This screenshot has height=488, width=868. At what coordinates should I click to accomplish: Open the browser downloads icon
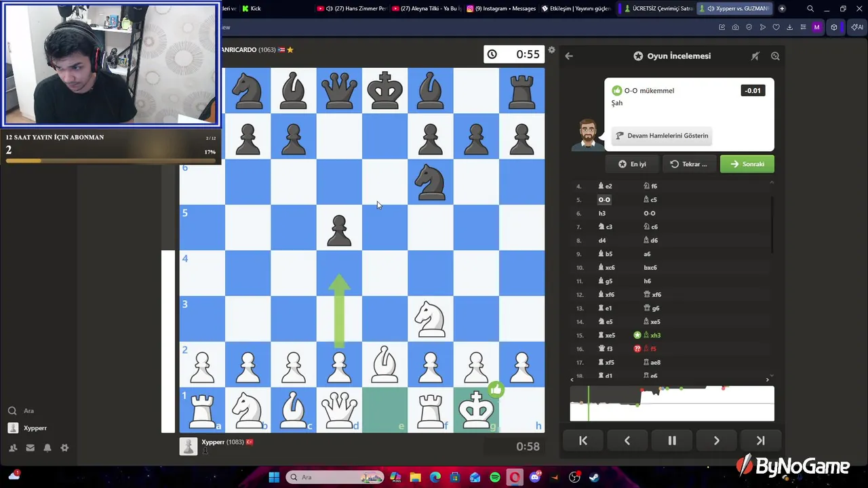tap(789, 27)
